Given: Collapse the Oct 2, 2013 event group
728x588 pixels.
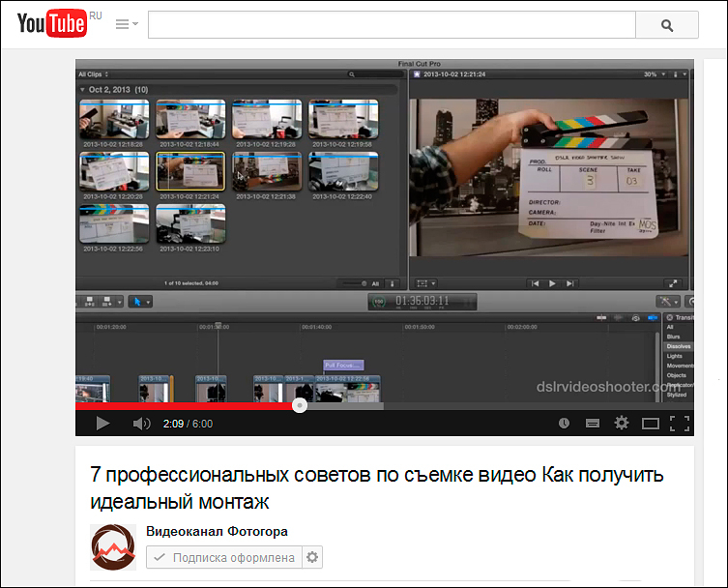Looking at the screenshot, I should [x=82, y=90].
